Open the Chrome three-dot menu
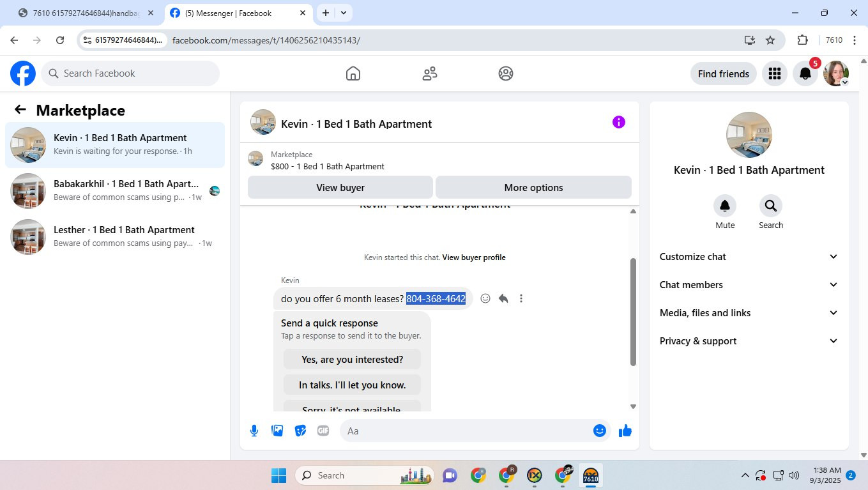The width and height of the screenshot is (868, 490). point(855,40)
